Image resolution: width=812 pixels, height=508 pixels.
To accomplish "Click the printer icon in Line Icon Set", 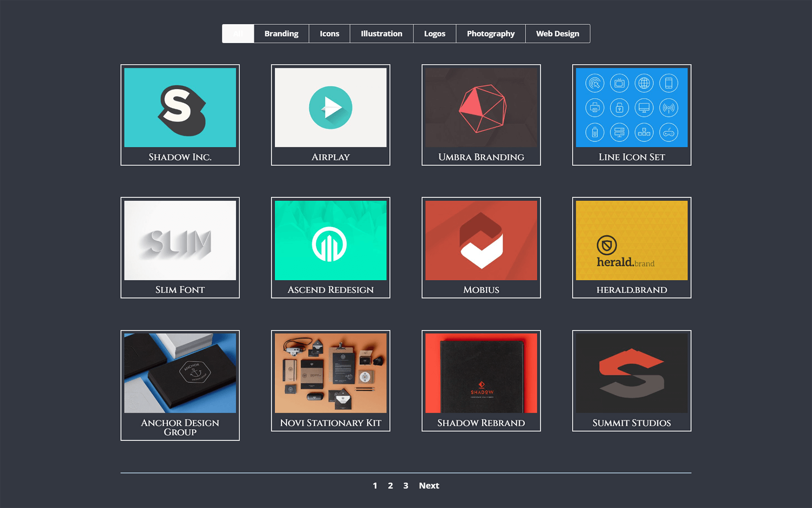I will [595, 108].
